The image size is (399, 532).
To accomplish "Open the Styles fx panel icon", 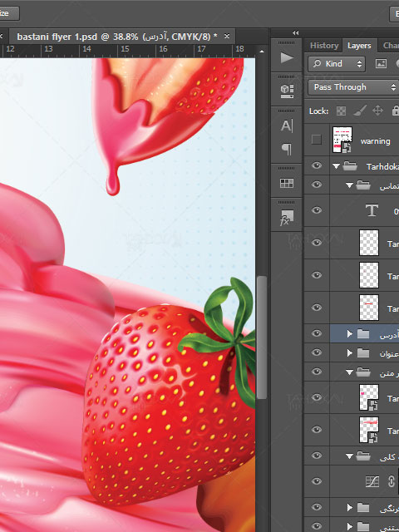I will click(x=287, y=218).
